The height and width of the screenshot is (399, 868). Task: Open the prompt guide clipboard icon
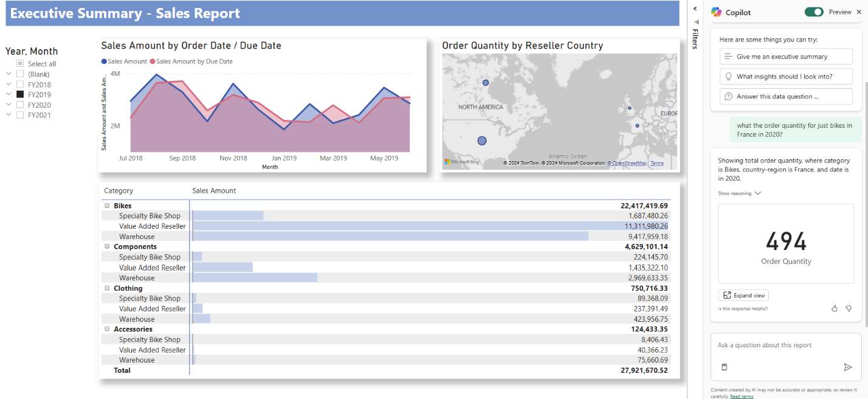tap(724, 367)
